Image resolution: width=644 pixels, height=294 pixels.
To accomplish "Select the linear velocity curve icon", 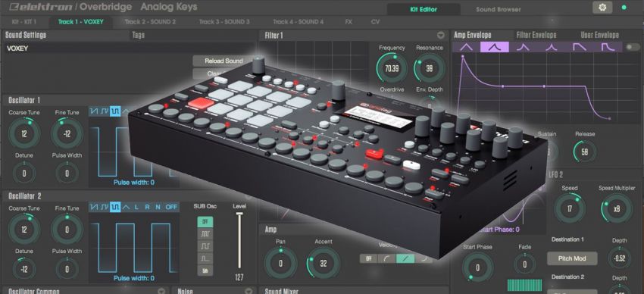I will [405, 258].
